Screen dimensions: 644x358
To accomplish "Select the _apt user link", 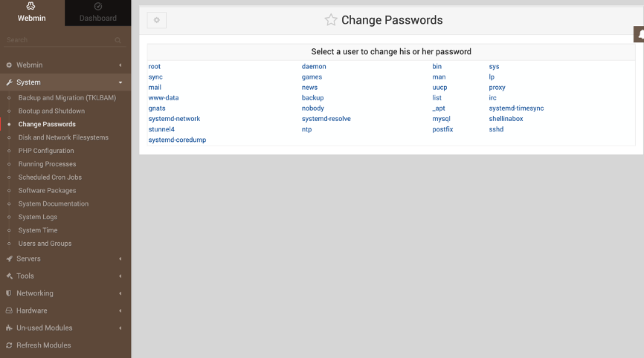I will tap(439, 108).
